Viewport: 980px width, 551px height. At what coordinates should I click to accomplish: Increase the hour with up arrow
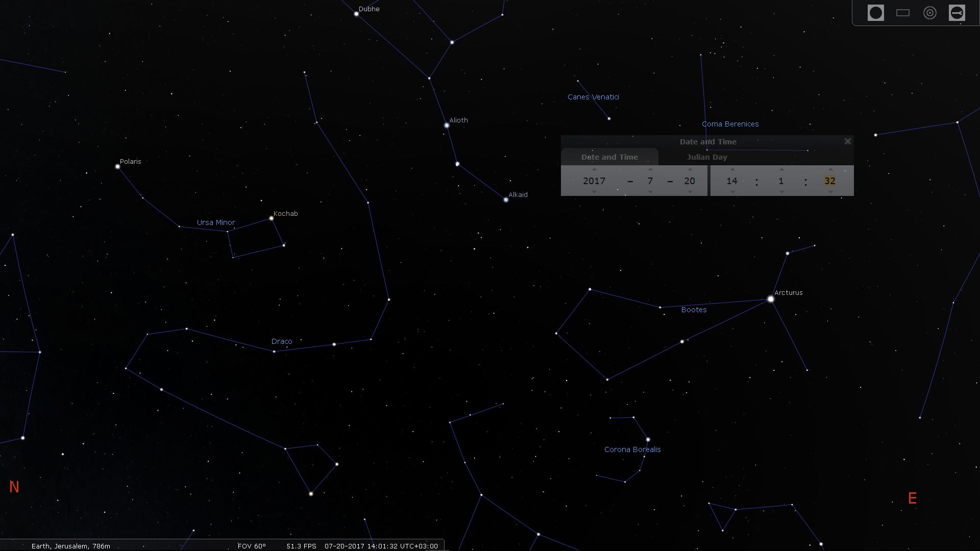(x=732, y=169)
